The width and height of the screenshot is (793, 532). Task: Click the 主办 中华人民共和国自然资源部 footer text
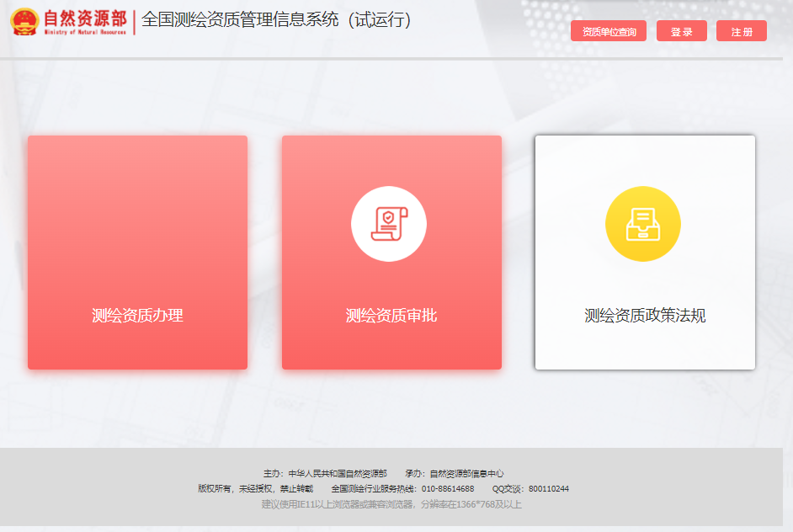(325, 474)
